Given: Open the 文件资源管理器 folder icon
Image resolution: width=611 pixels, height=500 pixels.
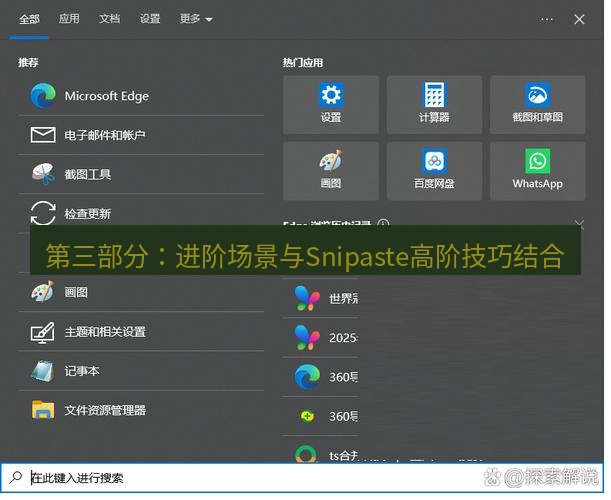Looking at the screenshot, I should point(42,410).
